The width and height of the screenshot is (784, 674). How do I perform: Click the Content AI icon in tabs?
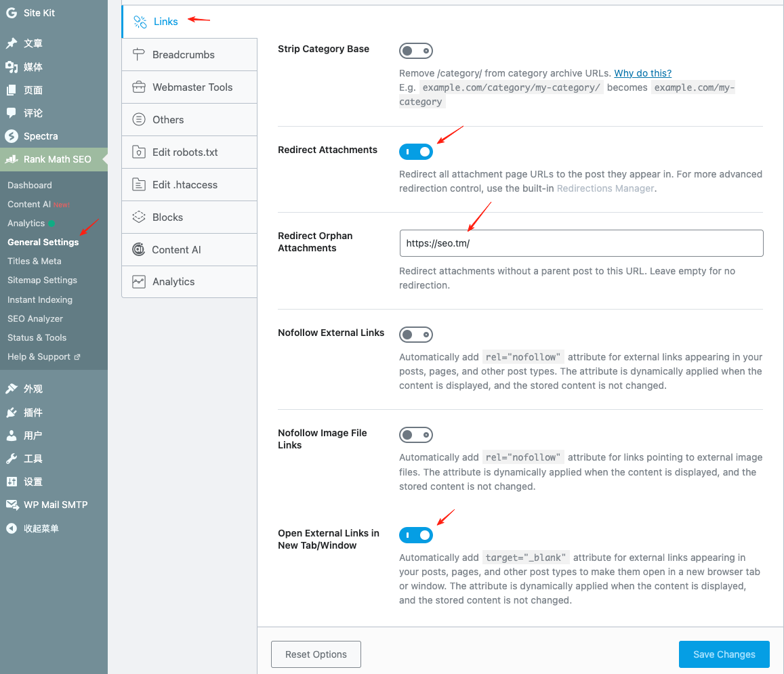coord(139,250)
